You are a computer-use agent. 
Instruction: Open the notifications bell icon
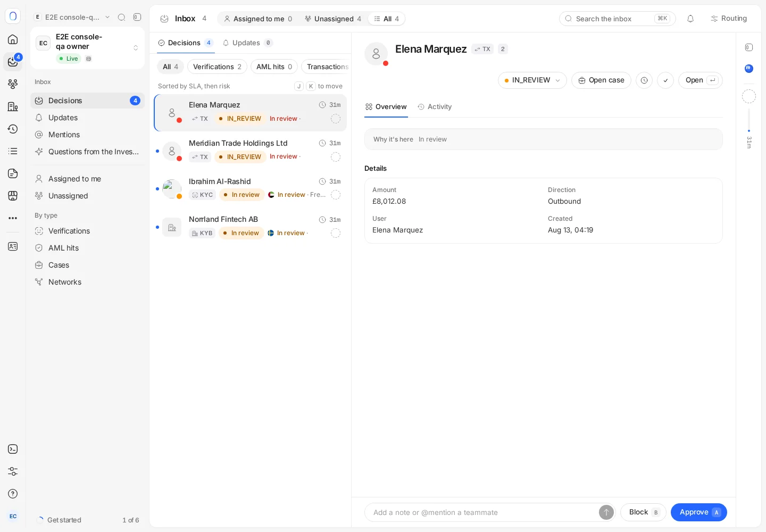(690, 19)
